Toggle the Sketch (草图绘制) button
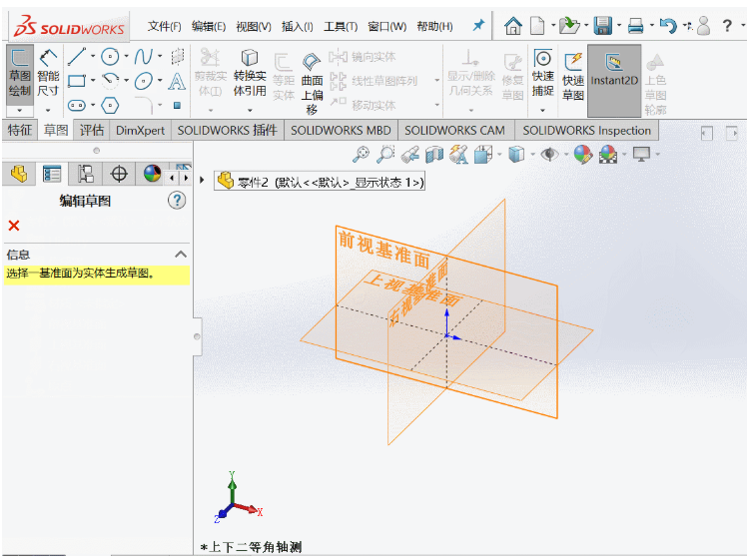This screenshot has width=754, height=560. click(19, 75)
